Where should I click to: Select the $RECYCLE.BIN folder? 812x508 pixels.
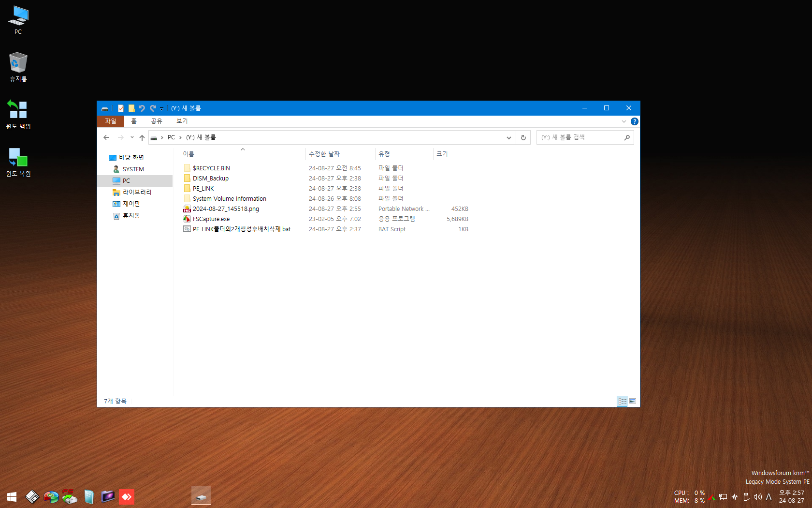click(x=211, y=168)
